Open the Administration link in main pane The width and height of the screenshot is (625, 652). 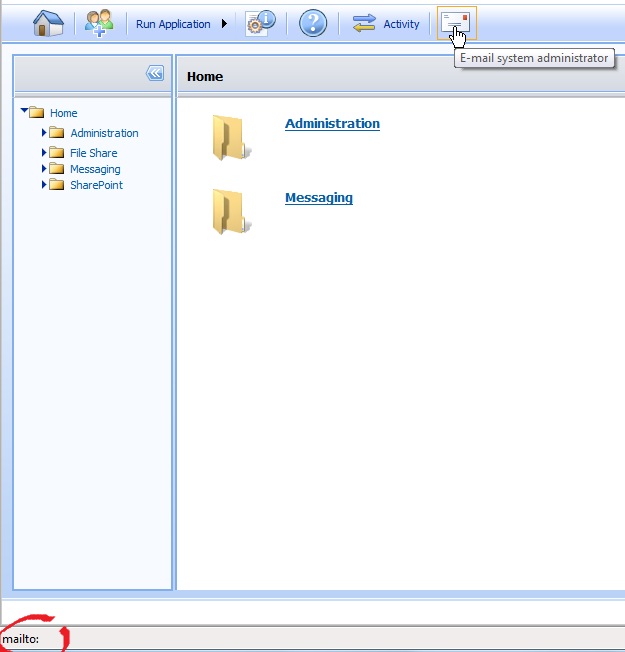332,124
